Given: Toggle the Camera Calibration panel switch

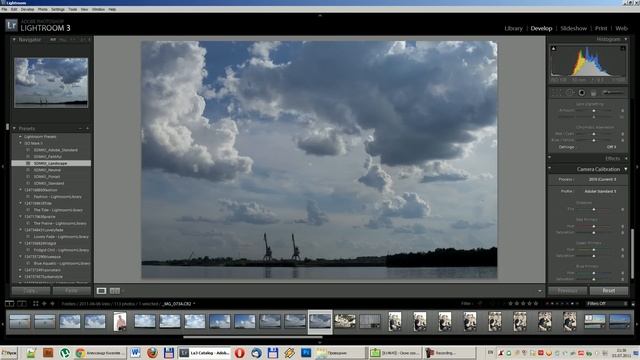Looking at the screenshot, I should [550, 169].
